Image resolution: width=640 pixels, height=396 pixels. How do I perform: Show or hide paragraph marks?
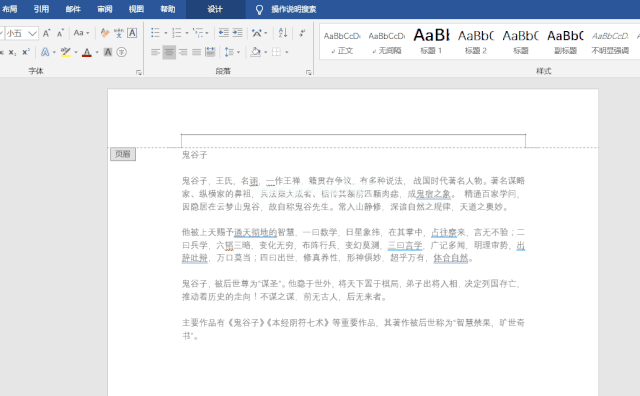(302, 33)
